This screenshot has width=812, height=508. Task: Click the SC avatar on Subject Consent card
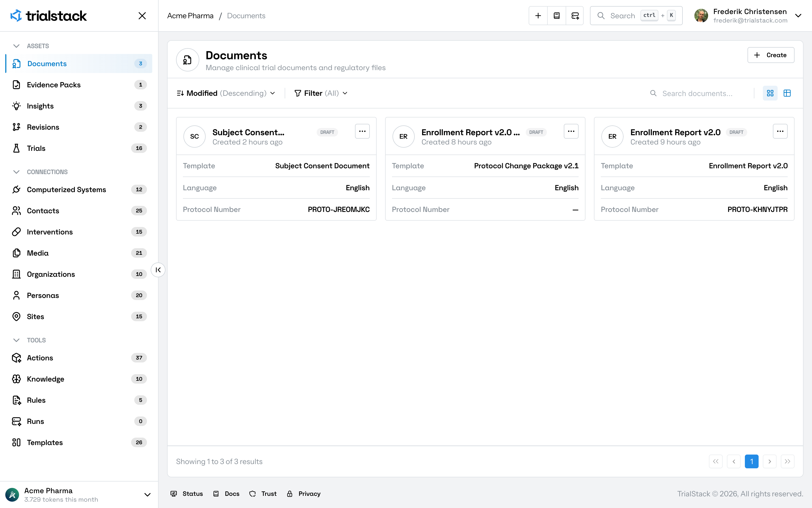pos(195,137)
